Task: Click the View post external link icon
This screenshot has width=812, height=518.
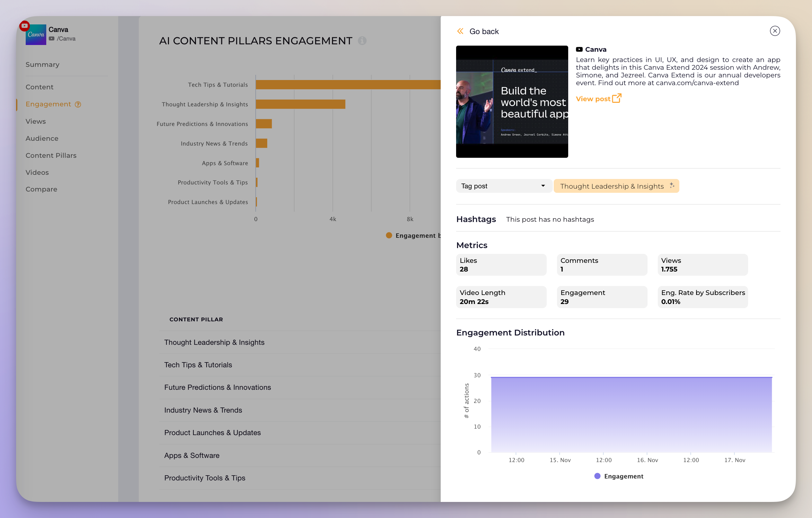Action: coord(616,98)
